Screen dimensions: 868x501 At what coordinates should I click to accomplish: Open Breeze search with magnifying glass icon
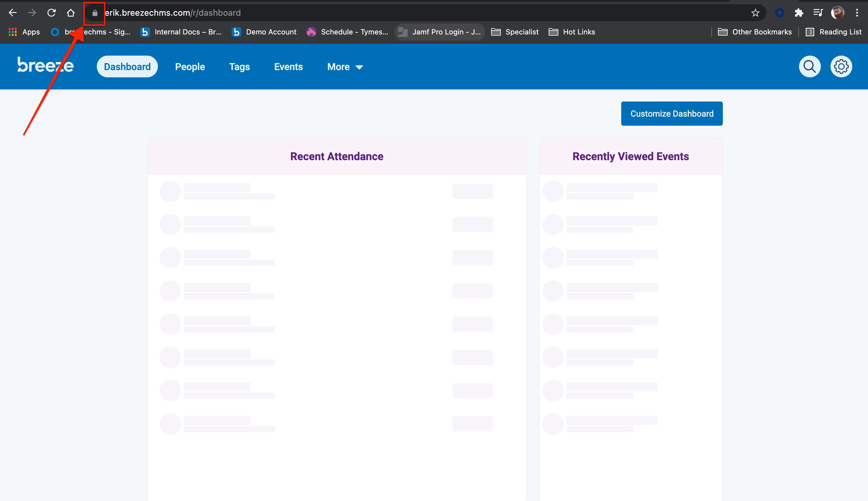(809, 66)
